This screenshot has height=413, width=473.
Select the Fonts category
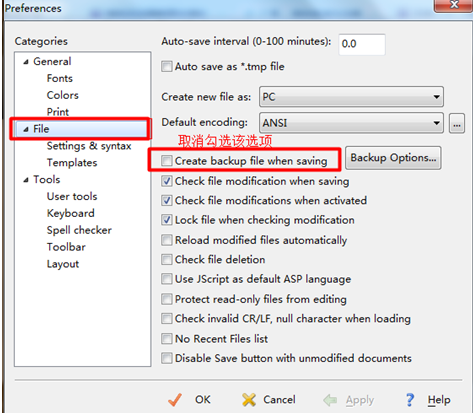60,78
